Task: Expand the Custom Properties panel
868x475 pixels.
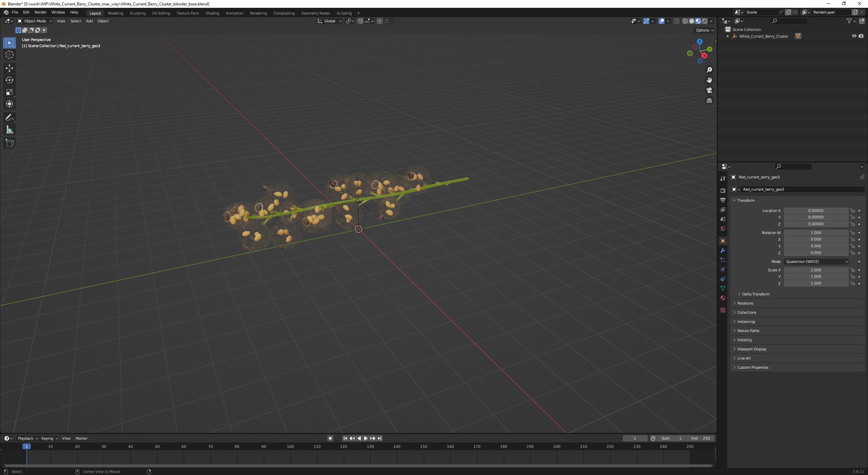Action: [x=753, y=367]
